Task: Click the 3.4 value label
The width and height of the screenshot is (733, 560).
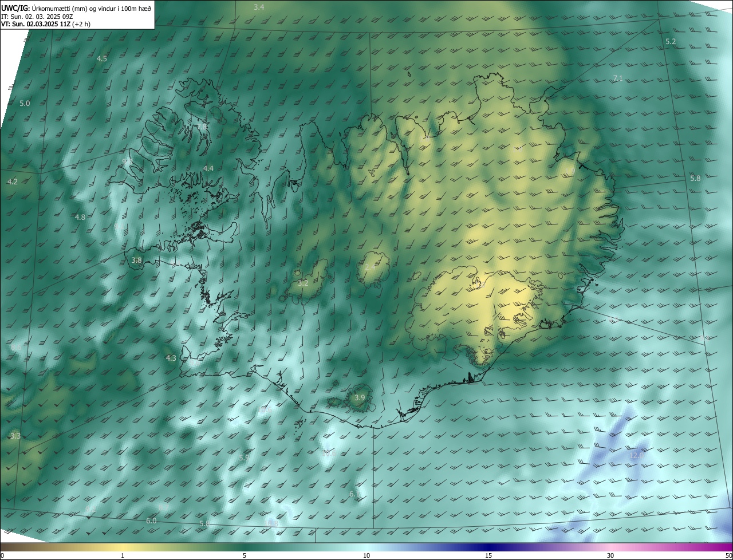Action: click(x=259, y=7)
